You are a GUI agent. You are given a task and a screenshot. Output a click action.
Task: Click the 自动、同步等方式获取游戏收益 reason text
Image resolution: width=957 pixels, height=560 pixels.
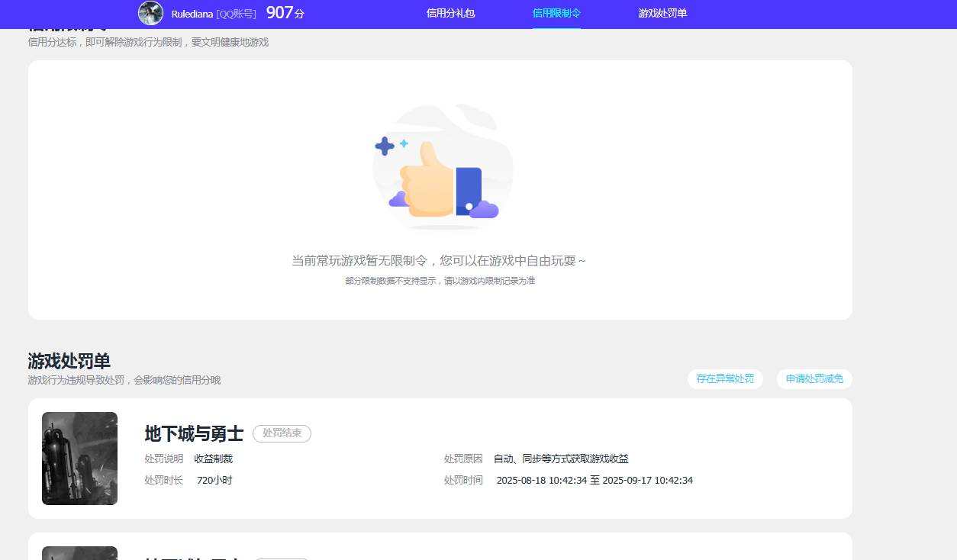point(561,459)
